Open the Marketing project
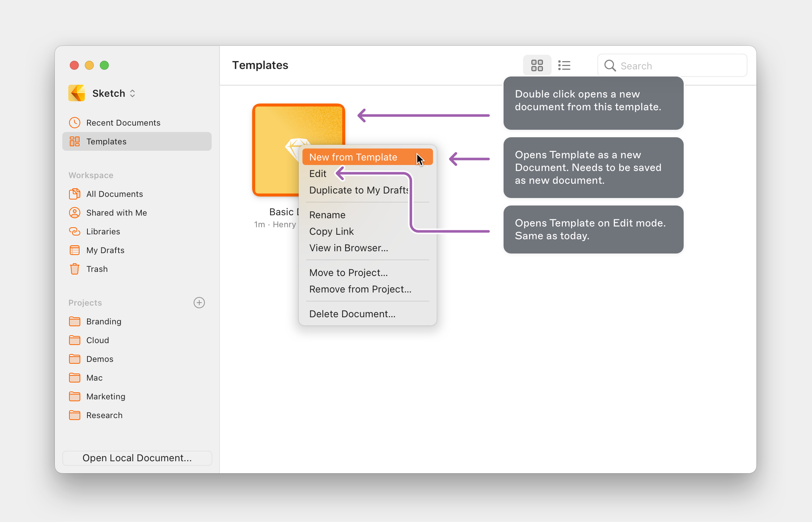The image size is (812, 522). pos(105,396)
